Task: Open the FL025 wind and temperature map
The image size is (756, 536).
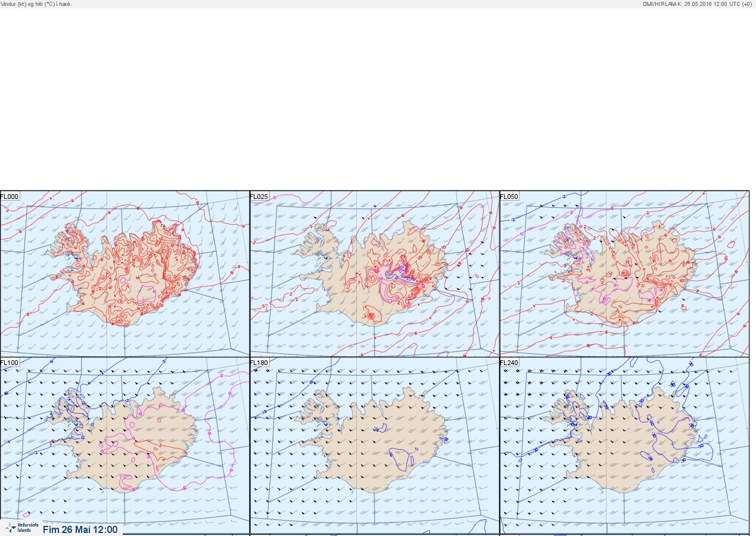Action: tap(374, 274)
